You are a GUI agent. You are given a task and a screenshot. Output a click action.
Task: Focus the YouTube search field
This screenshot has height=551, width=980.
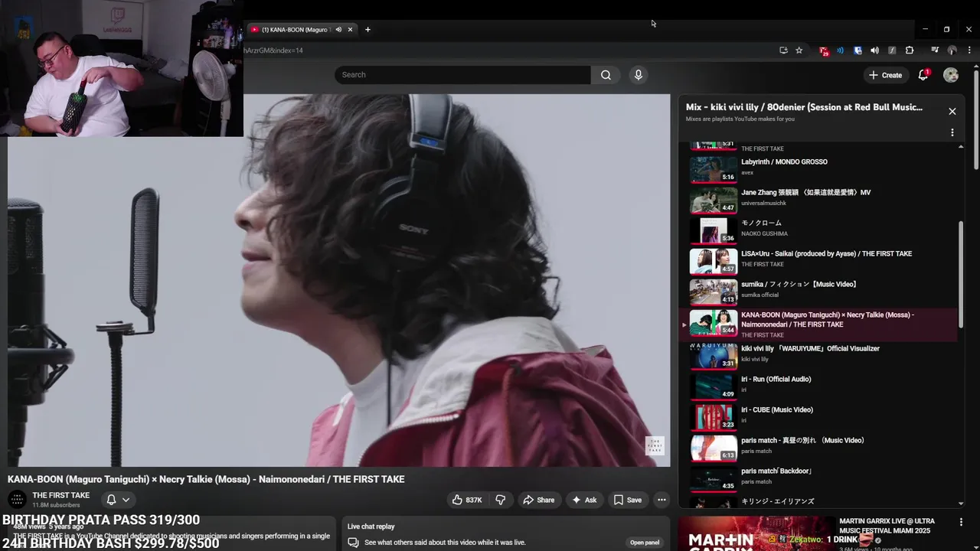coord(462,75)
